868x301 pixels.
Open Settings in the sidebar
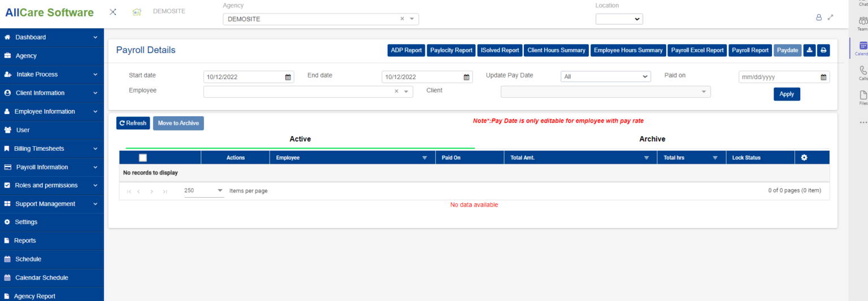point(52,222)
